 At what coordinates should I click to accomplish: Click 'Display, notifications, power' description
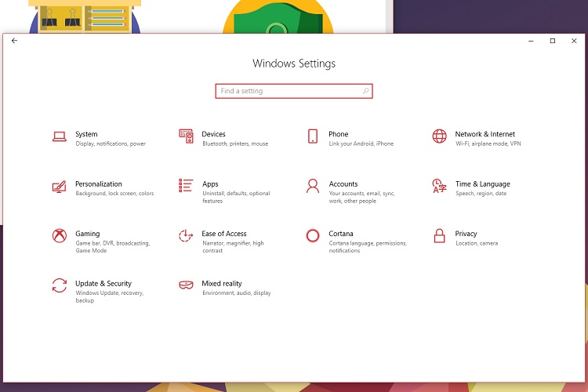coord(111,143)
